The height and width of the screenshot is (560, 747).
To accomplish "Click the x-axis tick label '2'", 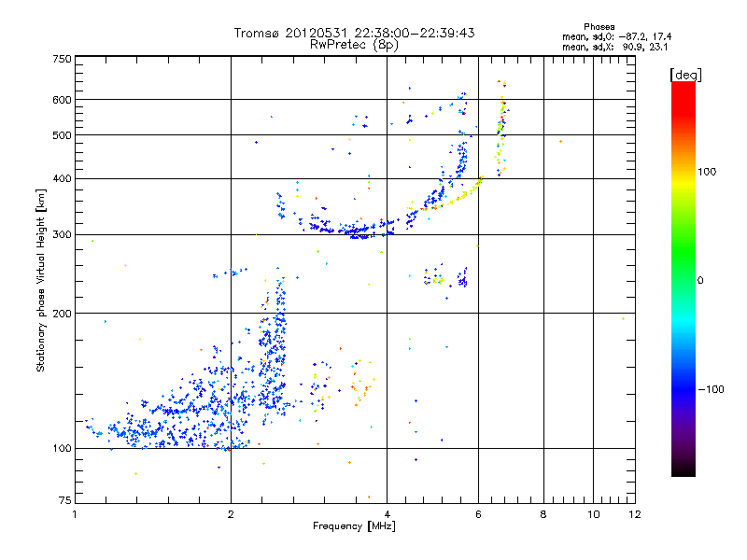I will tap(231, 514).
